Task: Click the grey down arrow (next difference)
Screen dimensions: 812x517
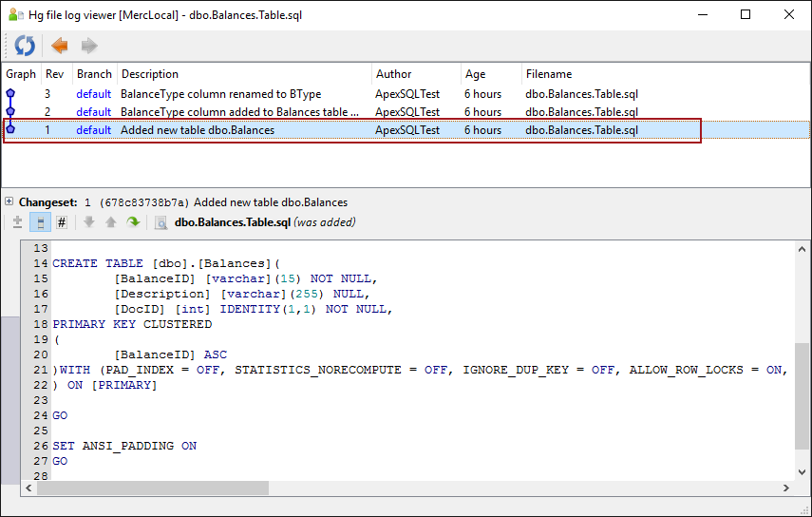Action: pyautogui.click(x=89, y=222)
